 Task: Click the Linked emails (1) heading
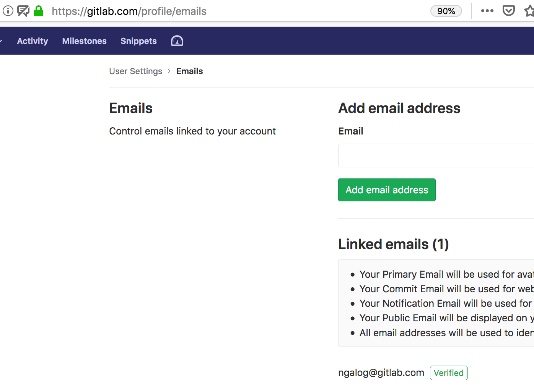click(393, 245)
